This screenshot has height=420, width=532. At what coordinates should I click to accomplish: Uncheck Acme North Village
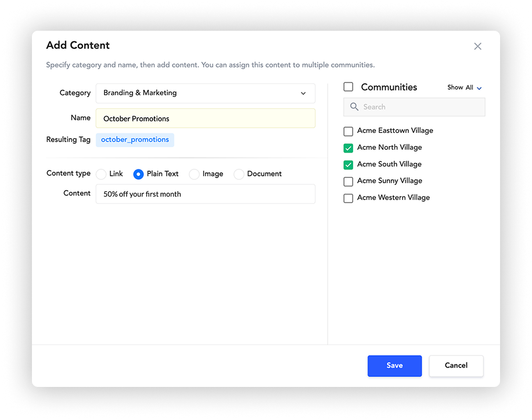point(348,148)
